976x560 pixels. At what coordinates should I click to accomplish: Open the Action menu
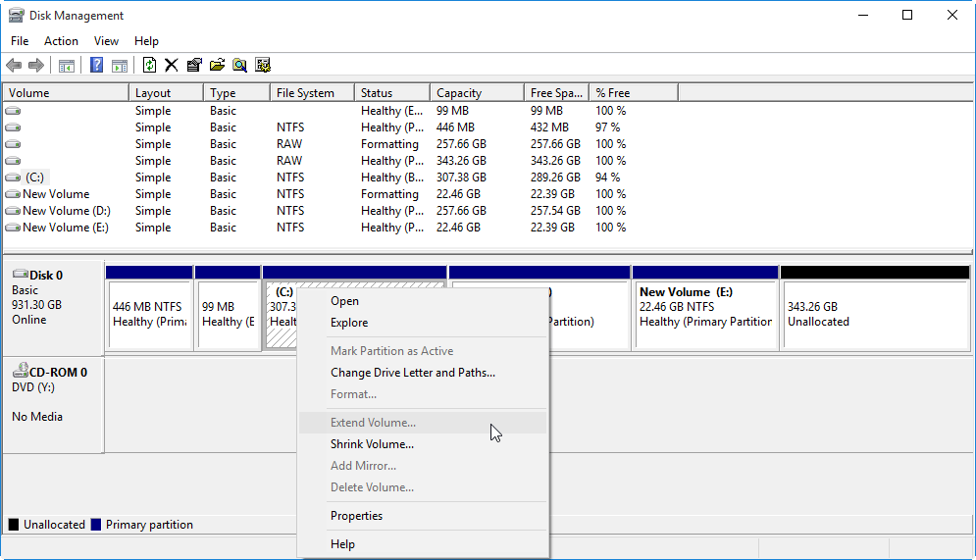[61, 41]
